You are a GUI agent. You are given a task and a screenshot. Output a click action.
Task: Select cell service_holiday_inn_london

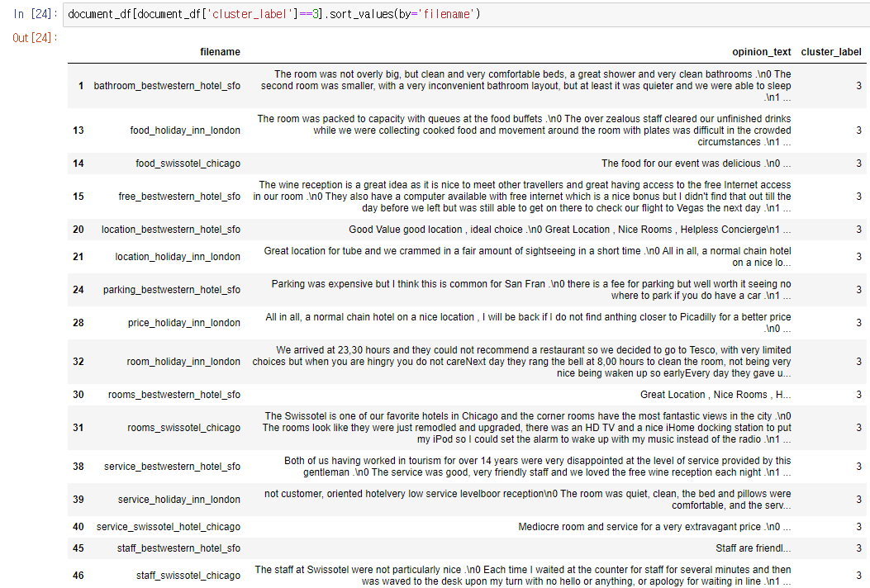tap(179, 500)
